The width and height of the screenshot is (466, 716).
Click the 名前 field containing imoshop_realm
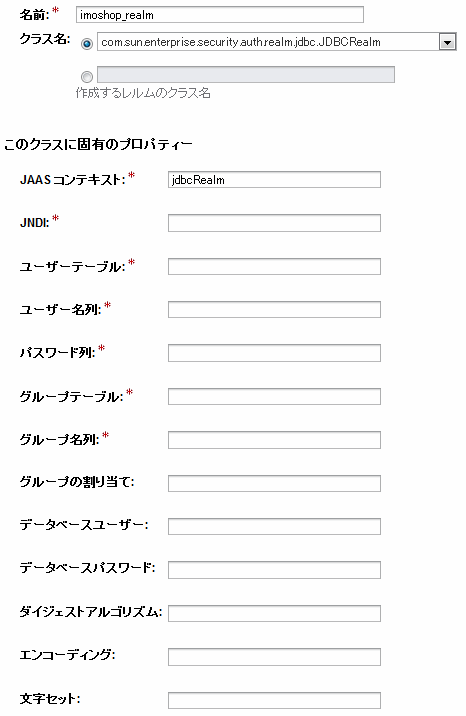point(220,15)
